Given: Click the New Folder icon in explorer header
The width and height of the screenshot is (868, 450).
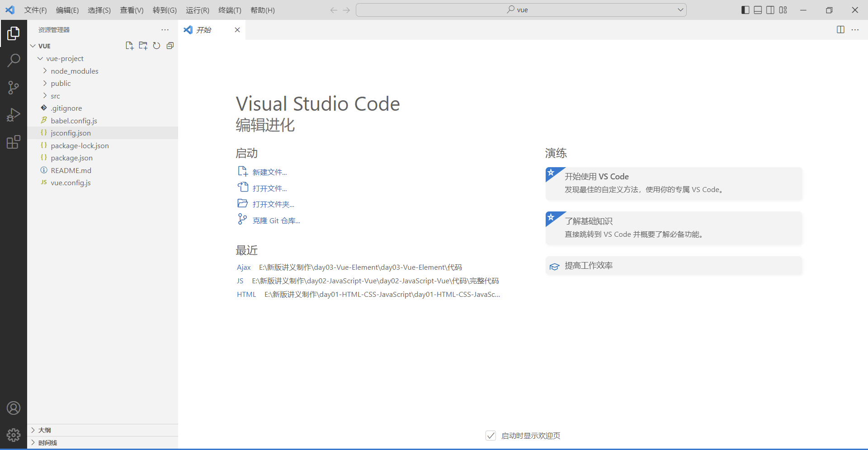Looking at the screenshot, I should coord(143,46).
